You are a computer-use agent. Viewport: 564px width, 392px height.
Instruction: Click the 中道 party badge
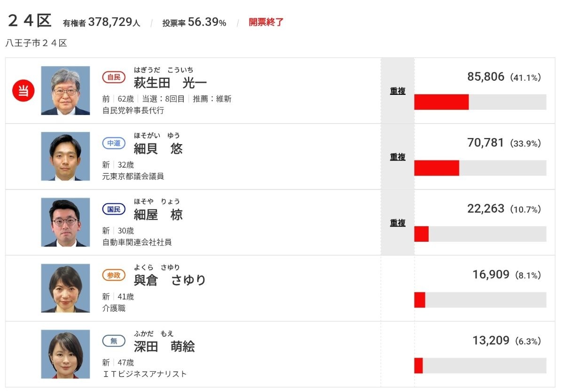pos(114,143)
